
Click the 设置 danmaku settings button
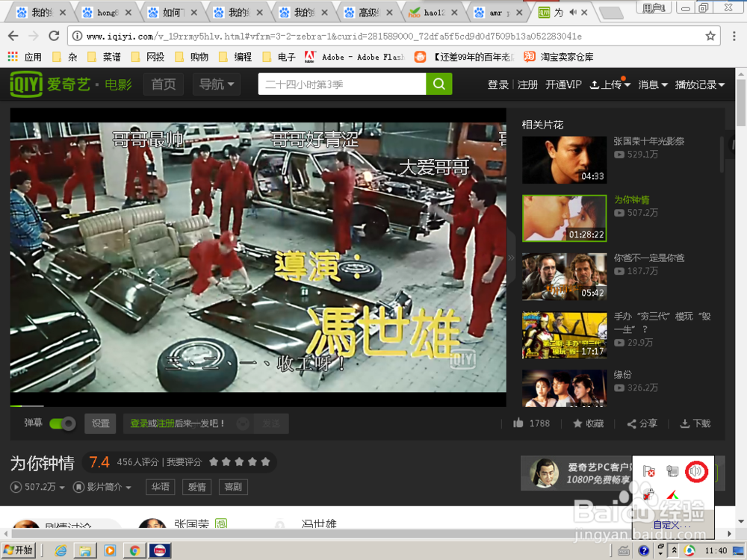[101, 423]
